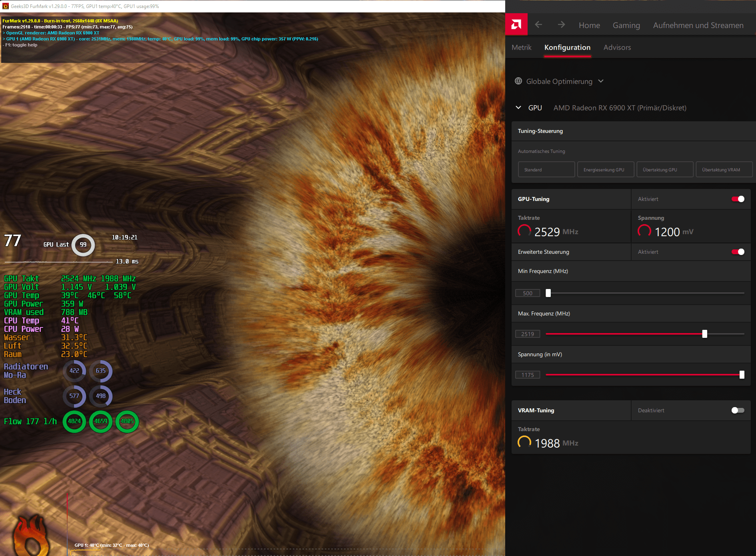This screenshot has width=756, height=556.
Task: Click the green pump gauge showing 4824
Action: click(x=74, y=422)
